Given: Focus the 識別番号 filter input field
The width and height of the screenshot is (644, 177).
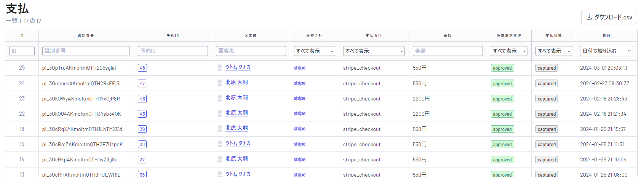Looking at the screenshot, I should coord(86,51).
